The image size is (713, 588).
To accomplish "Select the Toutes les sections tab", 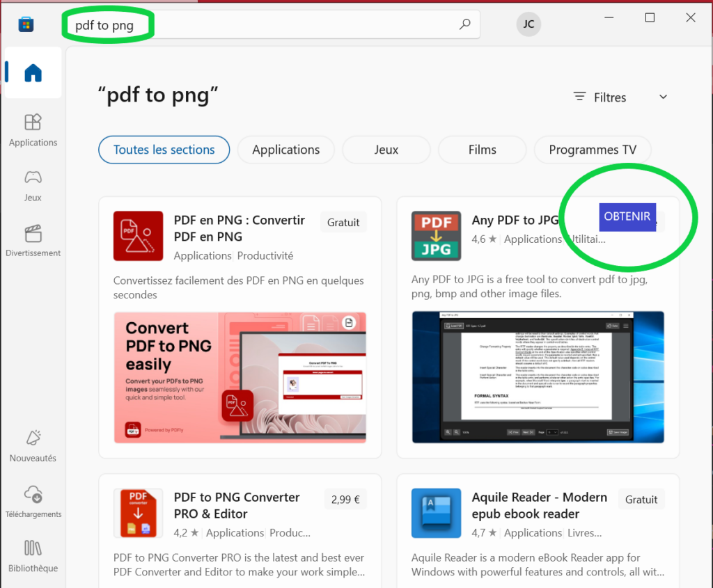I will (x=164, y=150).
